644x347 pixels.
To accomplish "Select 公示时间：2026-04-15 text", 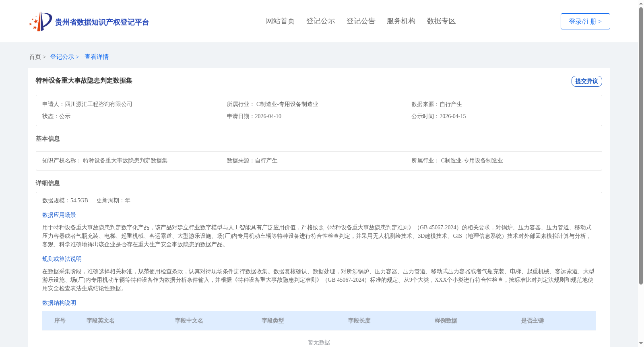I will click(439, 116).
